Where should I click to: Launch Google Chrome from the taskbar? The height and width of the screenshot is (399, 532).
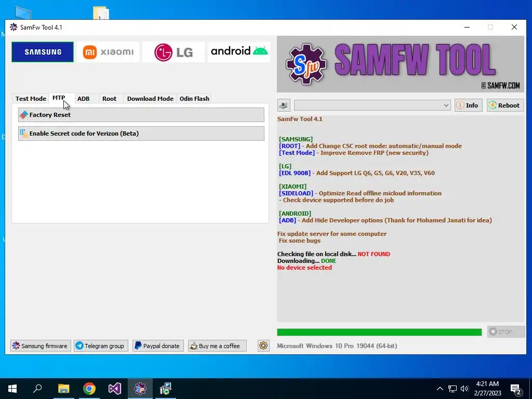tap(89, 389)
